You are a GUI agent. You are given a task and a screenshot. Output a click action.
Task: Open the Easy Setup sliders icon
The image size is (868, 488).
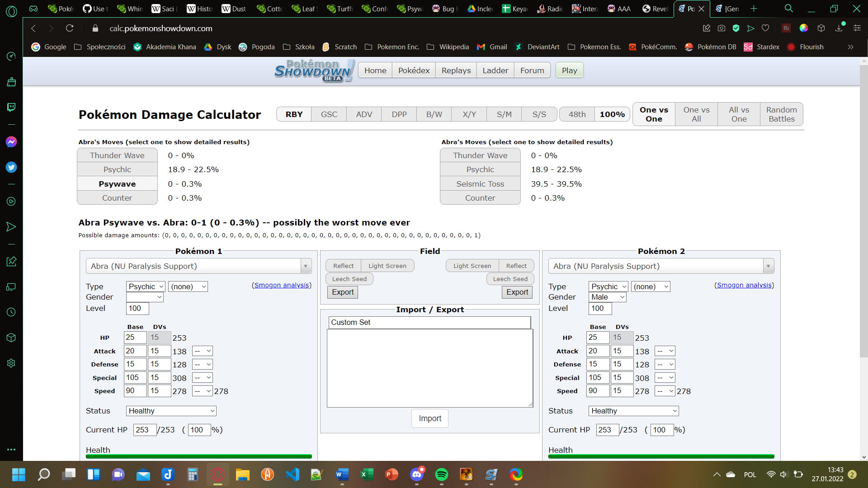click(857, 28)
